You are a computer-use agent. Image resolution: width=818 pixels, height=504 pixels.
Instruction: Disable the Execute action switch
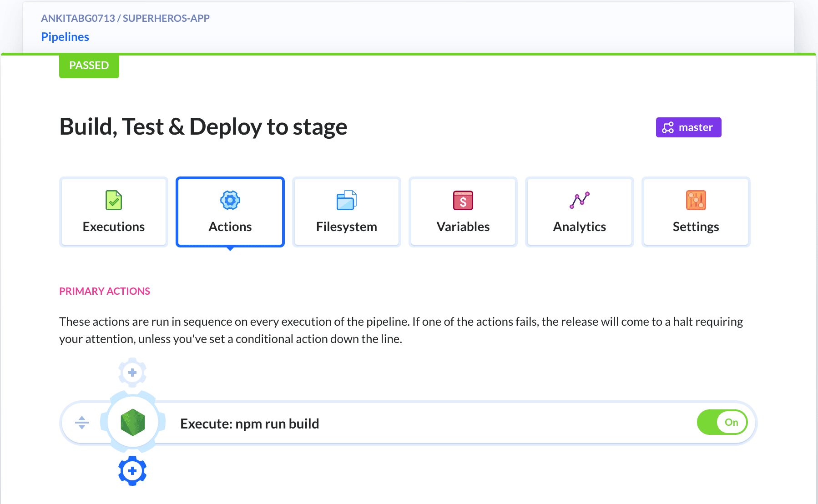[722, 422]
